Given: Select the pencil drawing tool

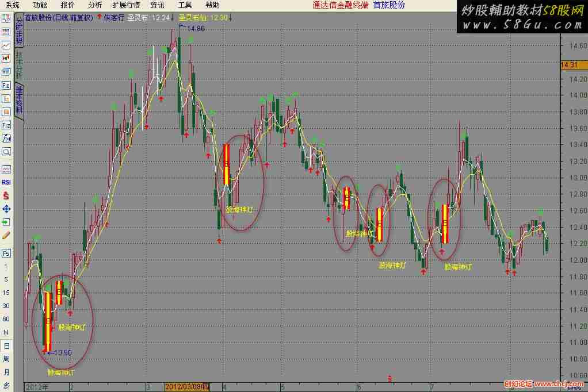Looking at the screenshot, I should tap(6, 235).
